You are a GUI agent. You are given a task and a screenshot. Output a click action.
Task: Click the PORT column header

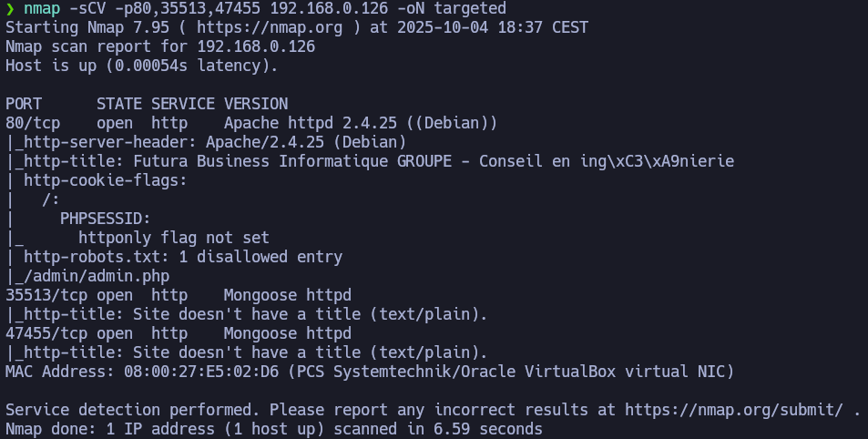[x=24, y=104]
